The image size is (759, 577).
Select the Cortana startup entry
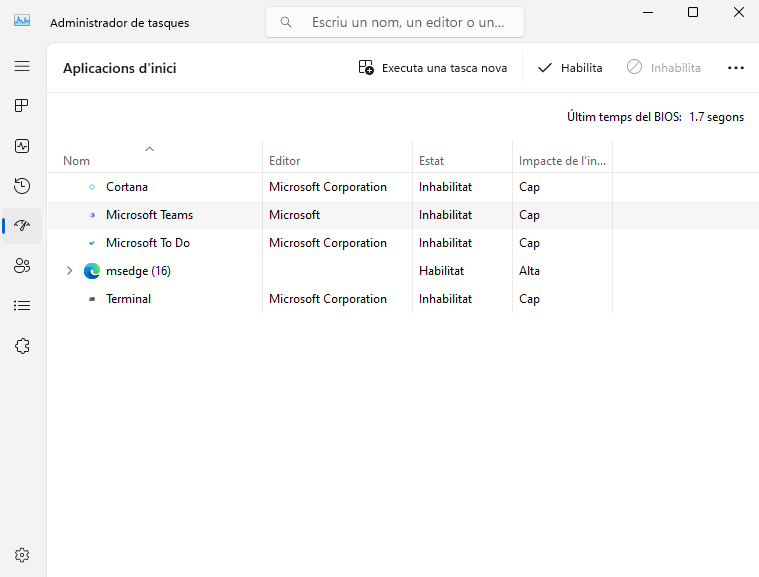127,187
